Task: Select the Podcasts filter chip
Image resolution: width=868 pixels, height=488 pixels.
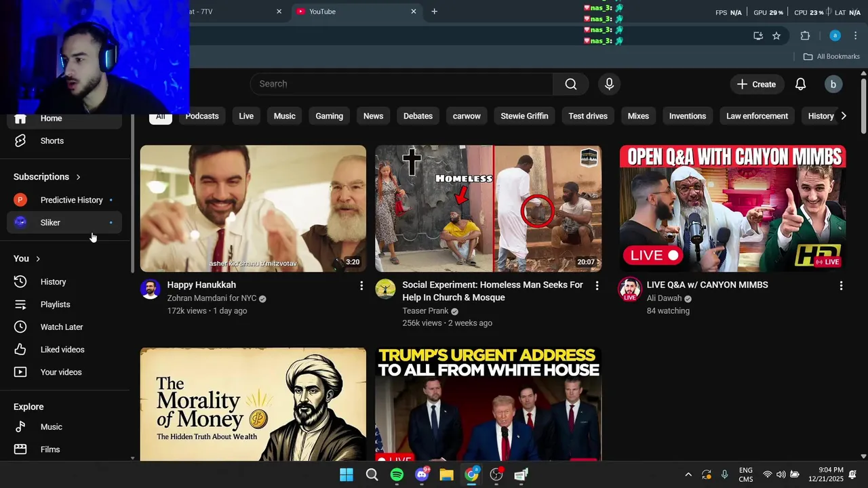Action: point(202,116)
